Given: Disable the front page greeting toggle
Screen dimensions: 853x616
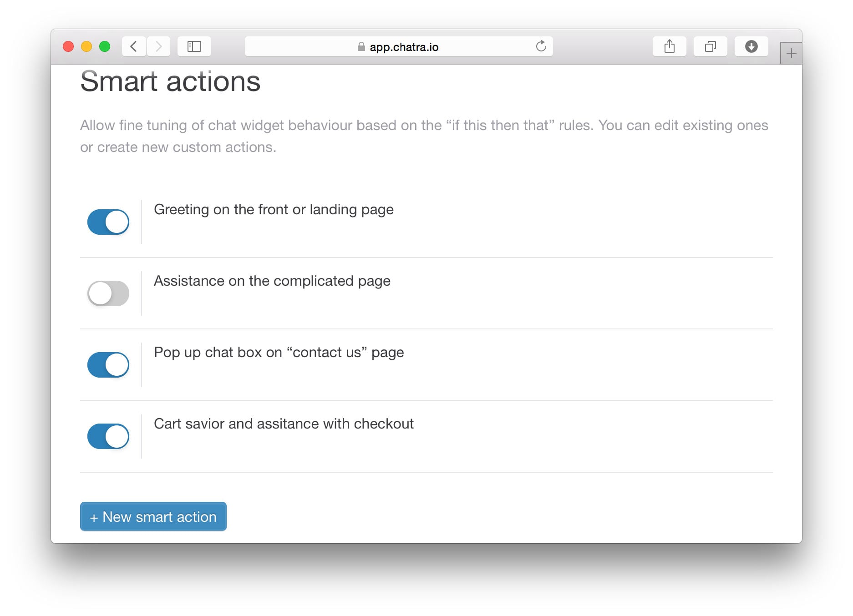Looking at the screenshot, I should click(x=108, y=222).
